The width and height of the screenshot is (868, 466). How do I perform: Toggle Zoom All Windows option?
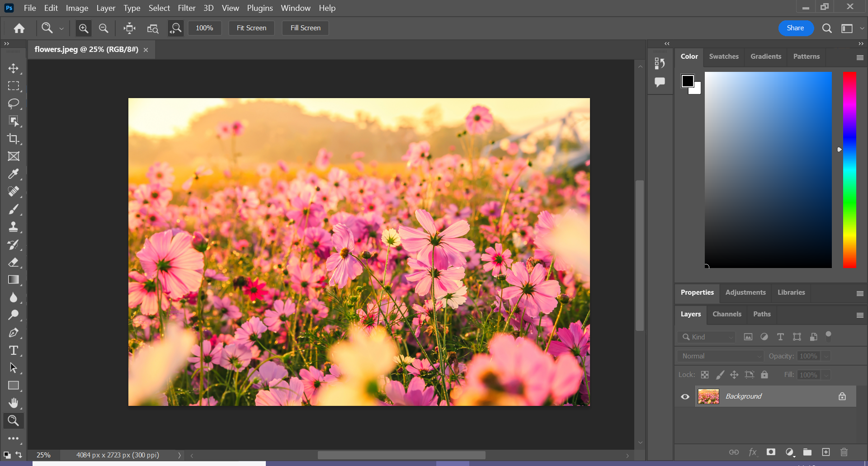[153, 28]
